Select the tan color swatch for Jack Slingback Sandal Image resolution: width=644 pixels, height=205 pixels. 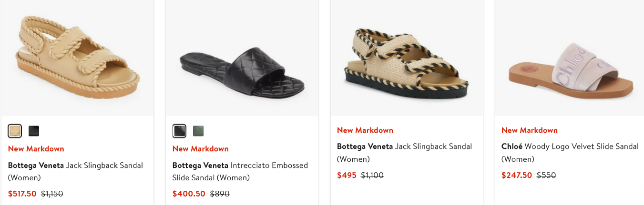pos(15,131)
